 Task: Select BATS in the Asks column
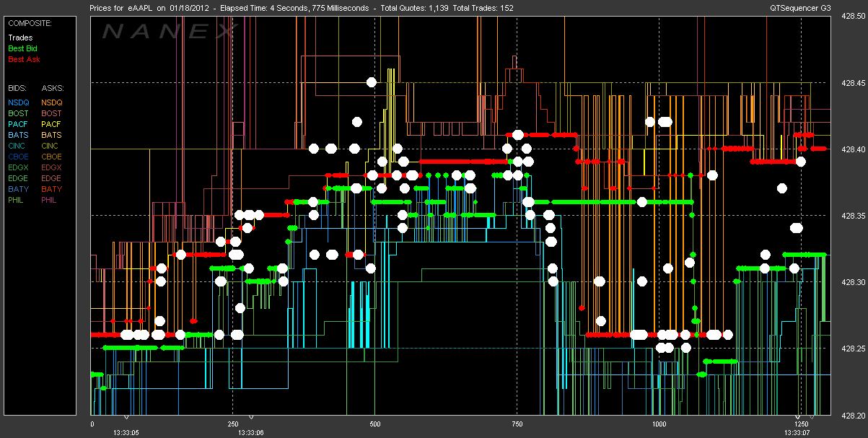52,135
